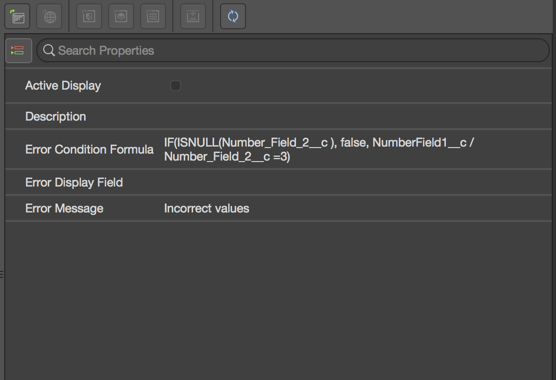Select the Error Message property label
The image size is (556, 380).
click(x=64, y=208)
